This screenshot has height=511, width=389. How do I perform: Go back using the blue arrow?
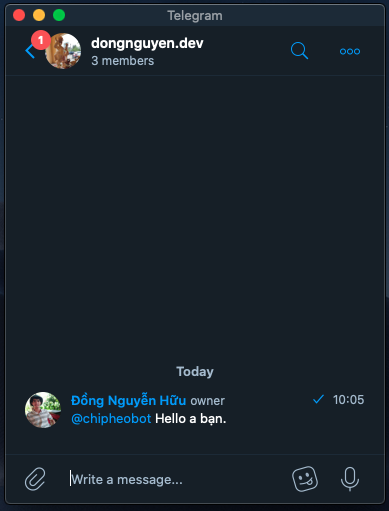click(x=30, y=51)
